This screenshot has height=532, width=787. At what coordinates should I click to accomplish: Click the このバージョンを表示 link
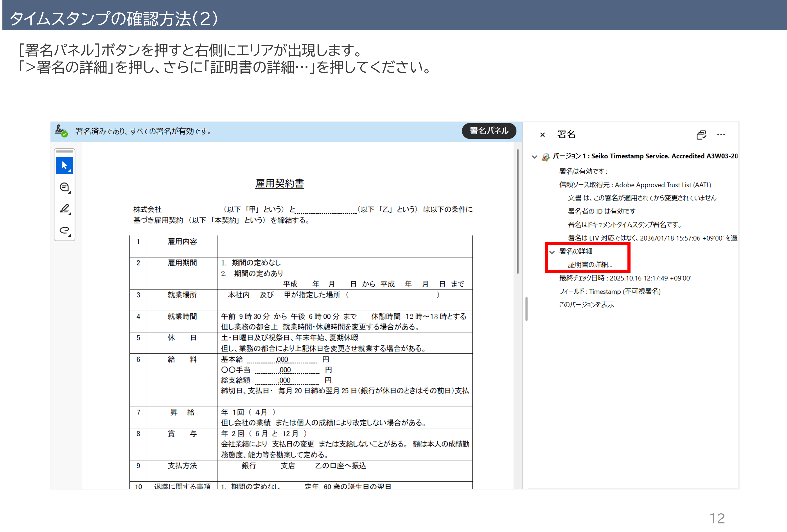point(586,305)
